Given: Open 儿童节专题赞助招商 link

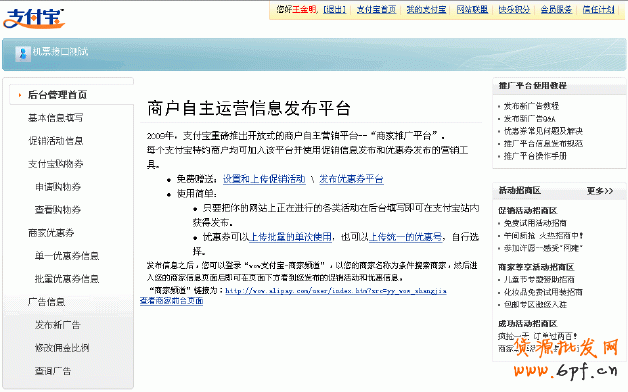Looking at the screenshot, I should tap(539, 279).
